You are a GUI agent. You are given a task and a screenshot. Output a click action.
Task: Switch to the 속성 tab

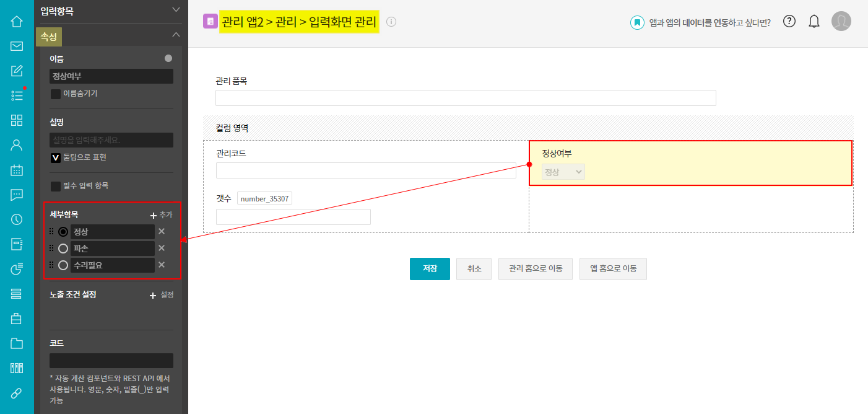pos(49,37)
